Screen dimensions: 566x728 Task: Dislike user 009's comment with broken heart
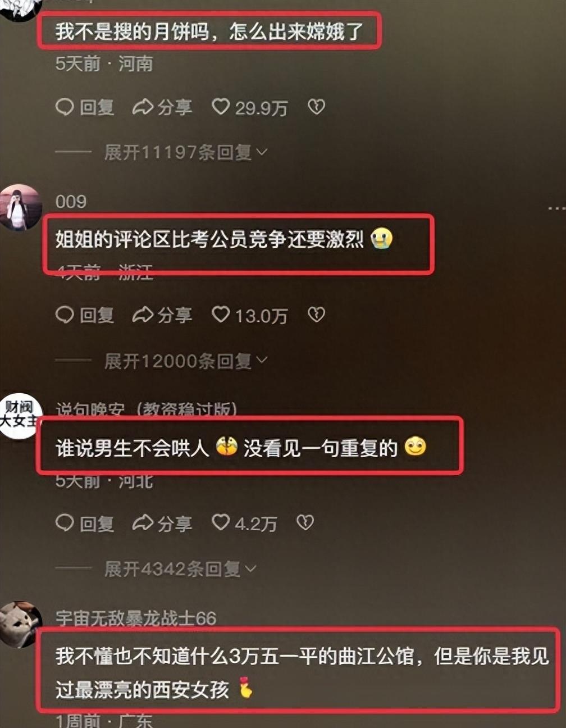click(x=317, y=315)
